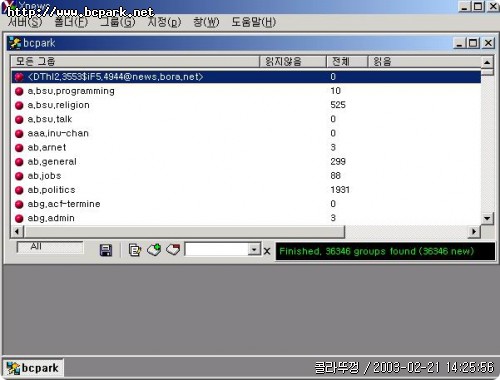Click the red ball icon beside abg.admin
The width and height of the screenshot is (500, 380).
(19, 218)
